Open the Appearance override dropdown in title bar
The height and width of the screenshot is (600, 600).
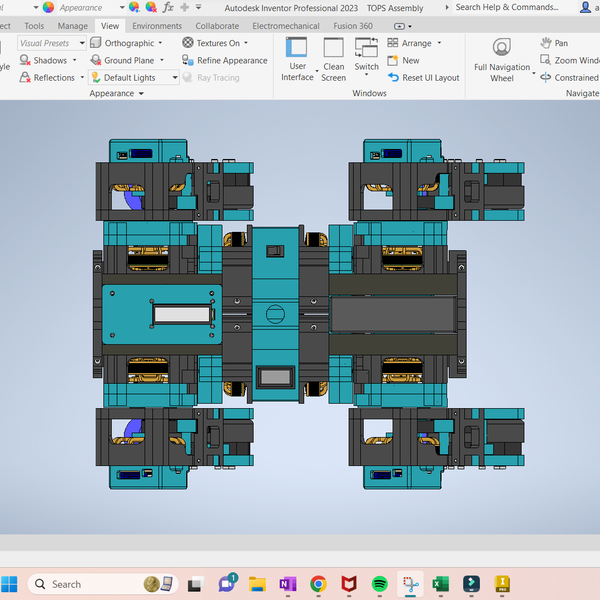click(122, 7)
